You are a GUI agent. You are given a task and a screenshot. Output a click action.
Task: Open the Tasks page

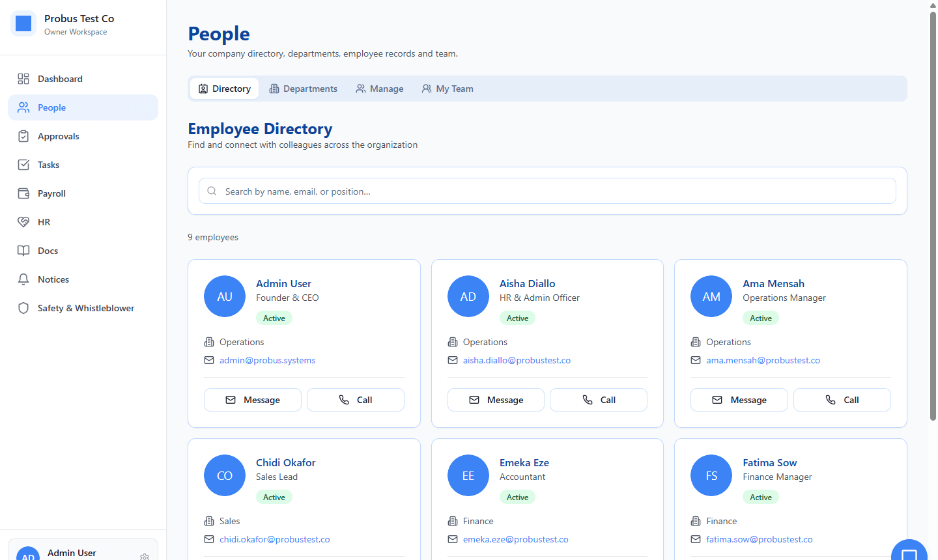coord(83,165)
